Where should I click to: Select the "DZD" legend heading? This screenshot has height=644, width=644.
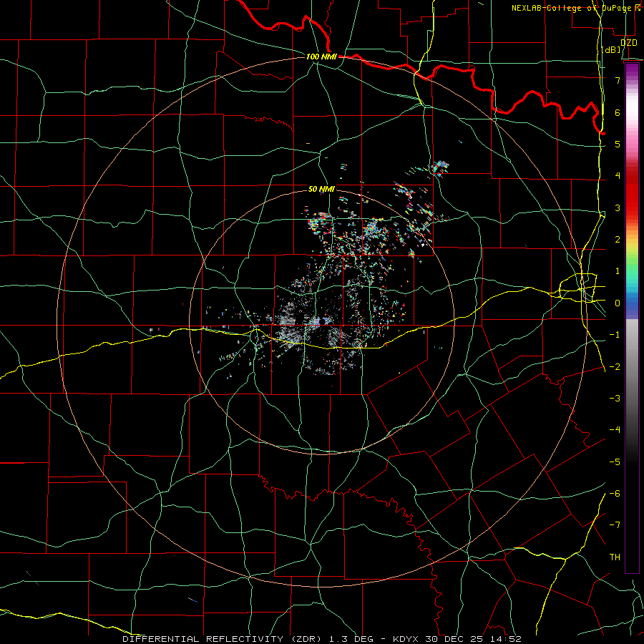628,43
